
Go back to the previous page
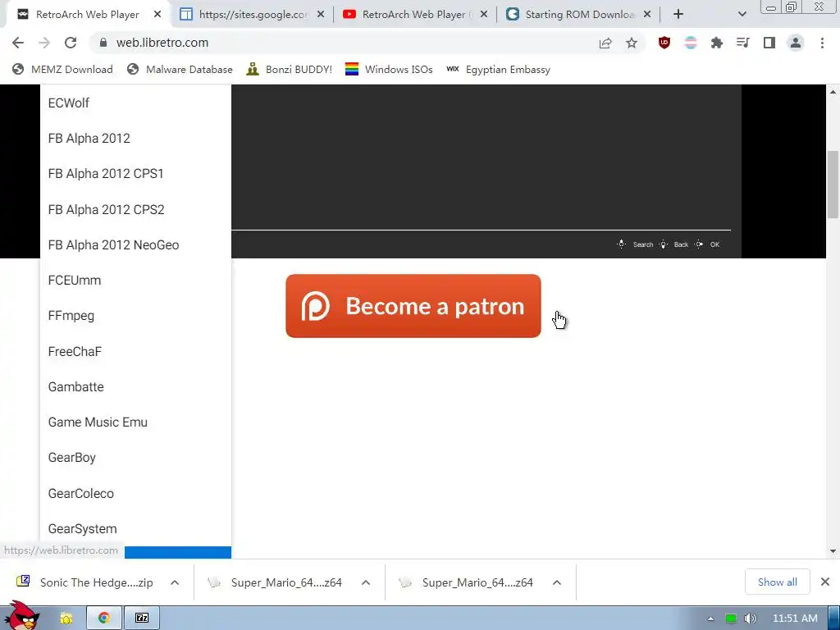[x=18, y=43]
